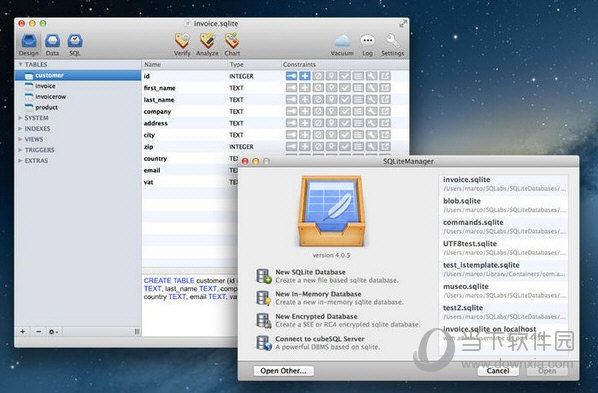
Task: Click the checkmark icon on the address row
Action: [345, 123]
